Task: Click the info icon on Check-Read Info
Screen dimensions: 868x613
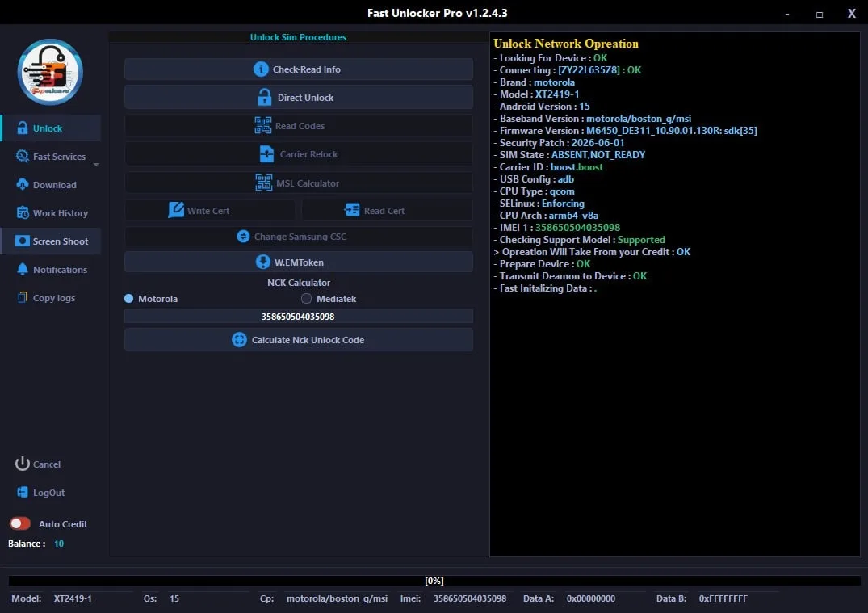Action: 261,69
